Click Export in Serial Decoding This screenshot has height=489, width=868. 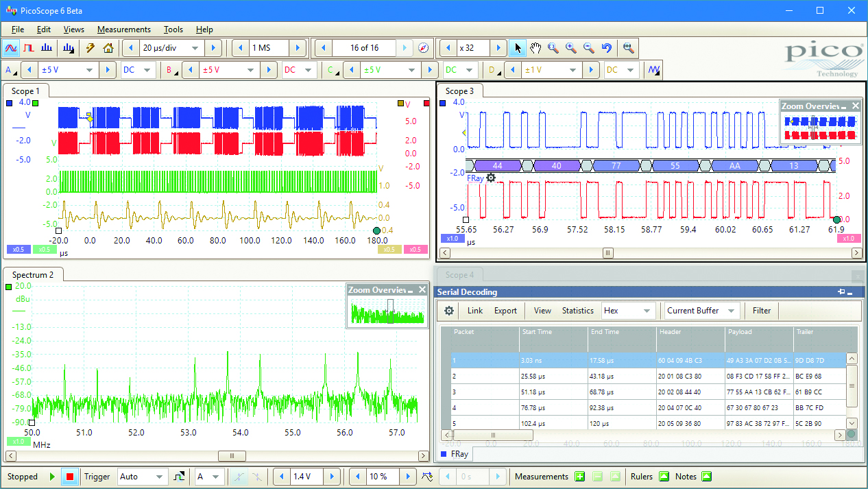tap(506, 311)
